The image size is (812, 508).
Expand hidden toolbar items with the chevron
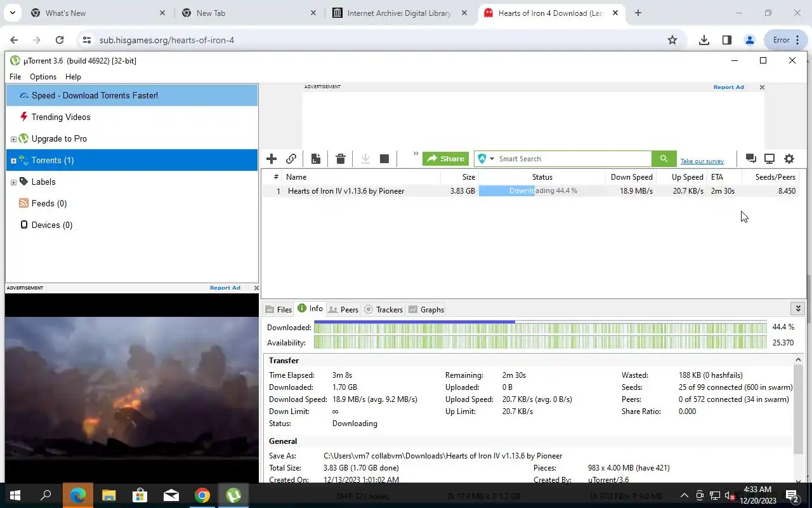tap(416, 154)
